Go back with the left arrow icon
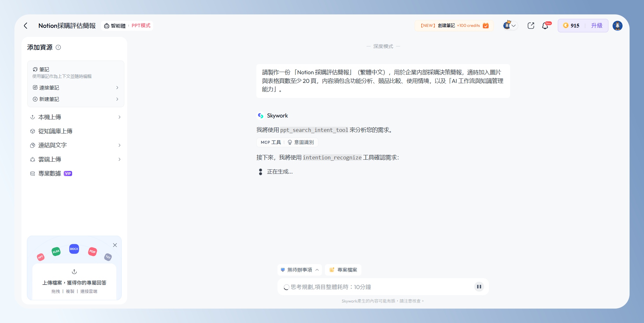This screenshot has width=644, height=323. pos(26,26)
